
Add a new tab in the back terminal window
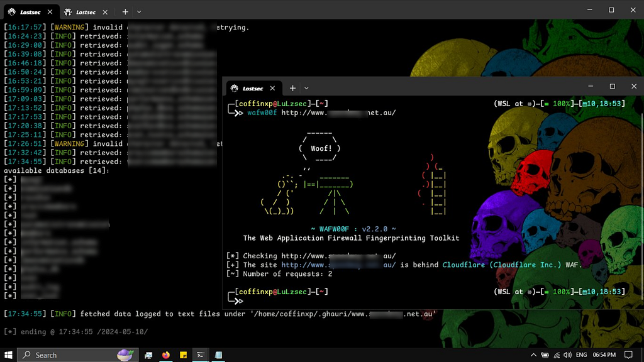tap(125, 11)
